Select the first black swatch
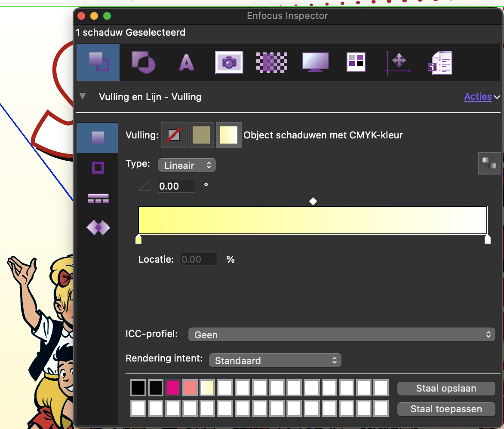The image size is (504, 429). (138, 388)
